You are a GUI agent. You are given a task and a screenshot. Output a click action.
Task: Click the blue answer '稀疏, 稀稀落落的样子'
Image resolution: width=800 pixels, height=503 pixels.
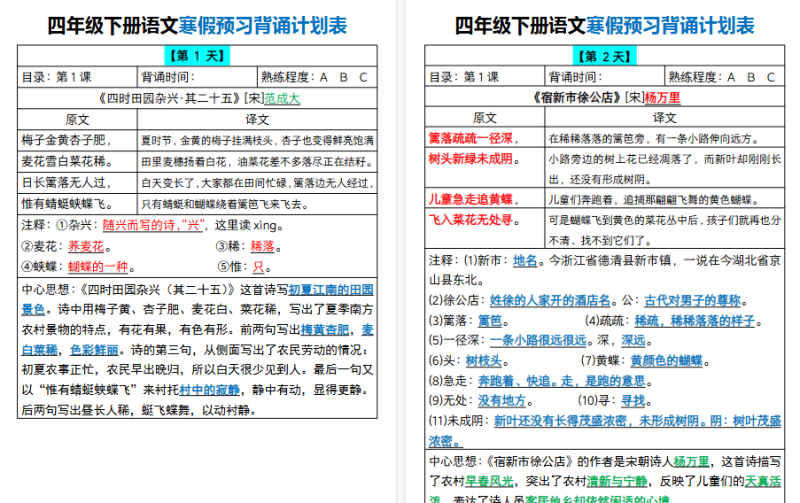click(x=695, y=320)
